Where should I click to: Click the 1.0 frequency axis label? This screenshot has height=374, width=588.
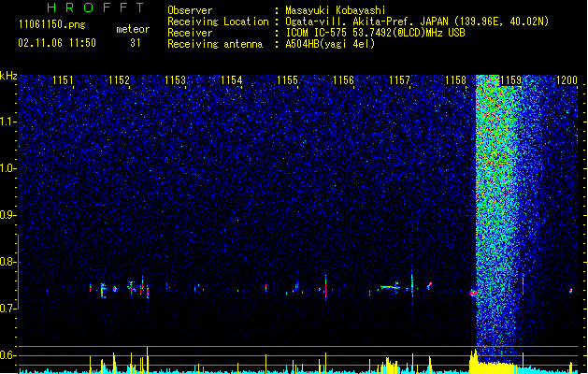[x=8, y=168]
